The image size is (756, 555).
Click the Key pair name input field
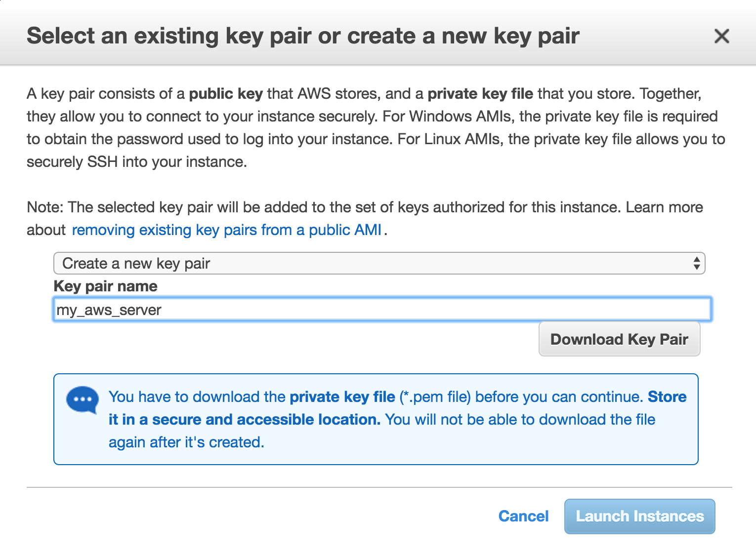coord(382,310)
